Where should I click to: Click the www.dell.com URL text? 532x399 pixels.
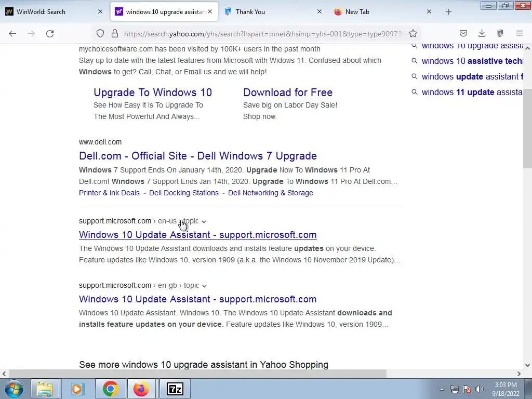(100, 142)
